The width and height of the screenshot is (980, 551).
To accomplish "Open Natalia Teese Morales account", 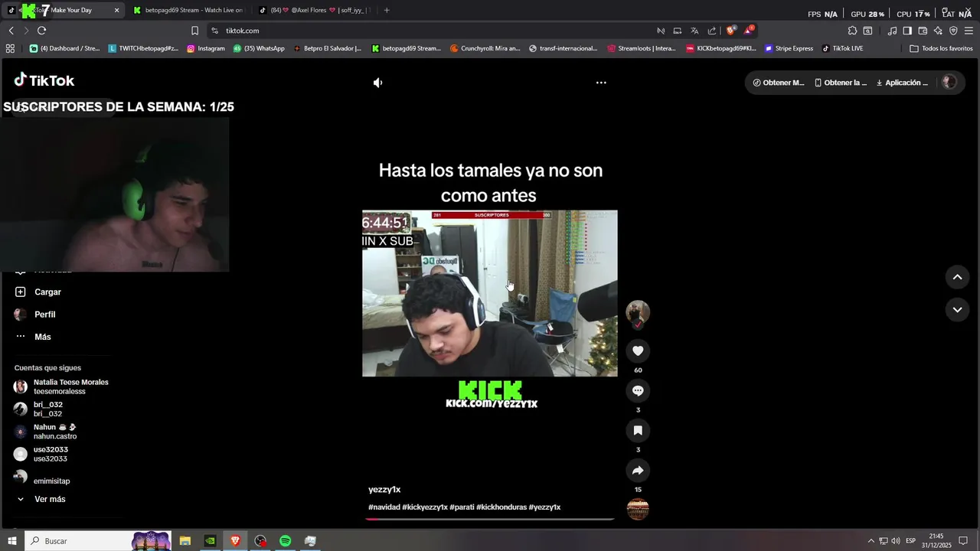I will (x=61, y=386).
